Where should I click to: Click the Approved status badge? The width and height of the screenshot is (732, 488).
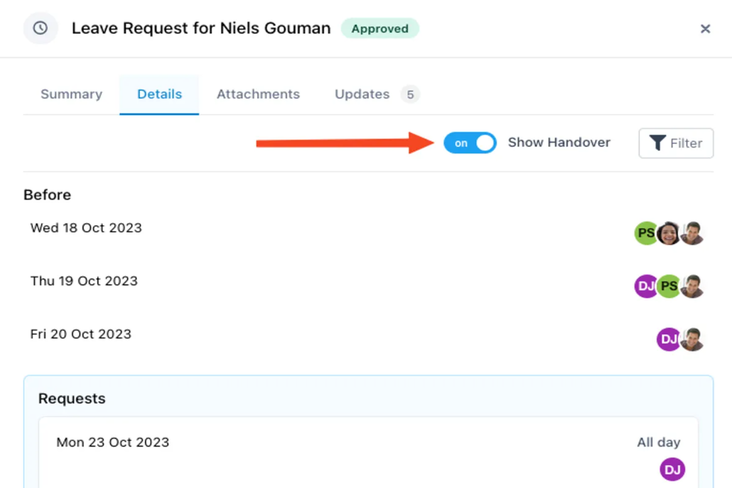[380, 28]
